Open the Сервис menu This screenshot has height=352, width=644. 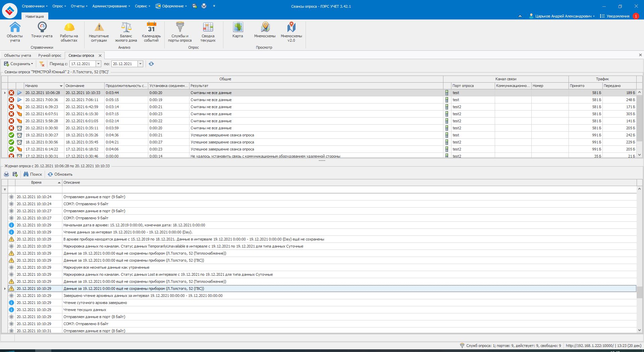point(142,6)
